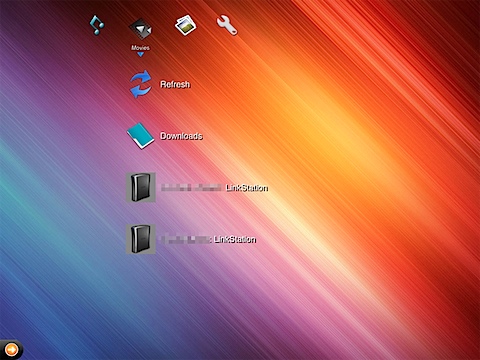Expand the blue triangle below Movies
This screenshot has width=480, height=360.
[x=141, y=54]
